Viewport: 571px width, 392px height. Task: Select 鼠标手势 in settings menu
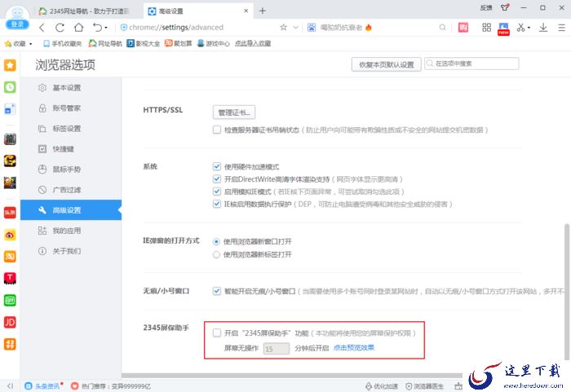pos(71,170)
